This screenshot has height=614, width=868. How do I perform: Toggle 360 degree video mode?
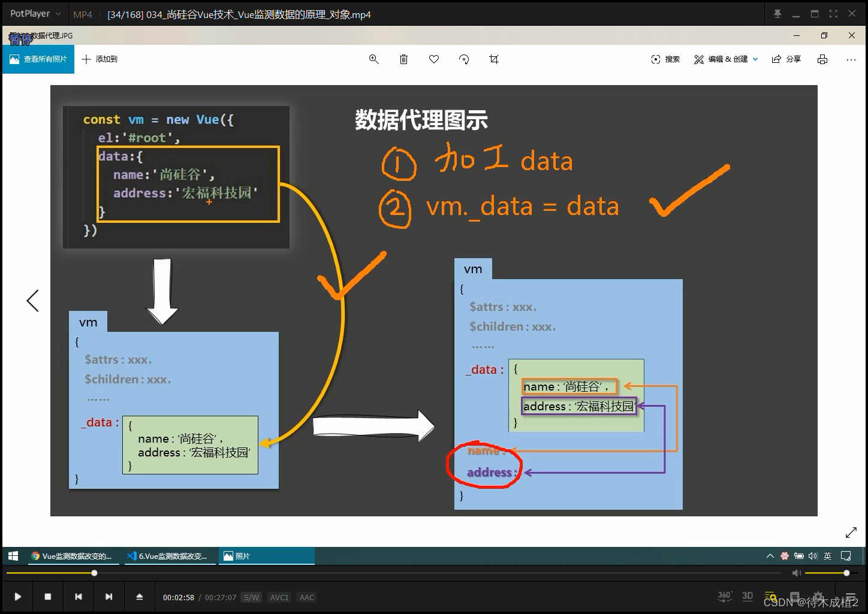pos(725,595)
